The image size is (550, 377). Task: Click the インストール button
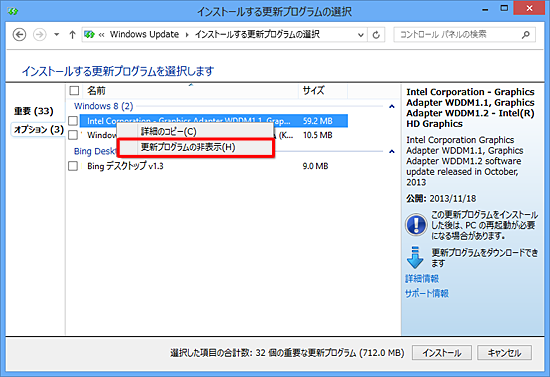442,353
